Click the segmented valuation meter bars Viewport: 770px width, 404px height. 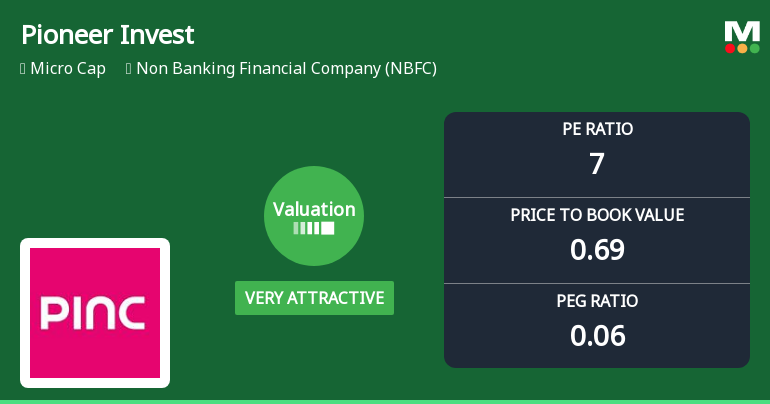pyautogui.click(x=314, y=228)
